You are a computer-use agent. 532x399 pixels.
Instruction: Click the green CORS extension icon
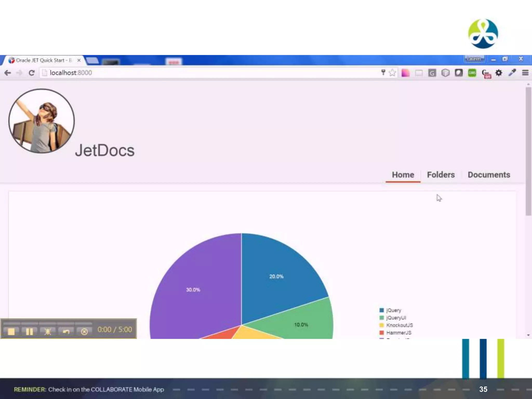(472, 73)
